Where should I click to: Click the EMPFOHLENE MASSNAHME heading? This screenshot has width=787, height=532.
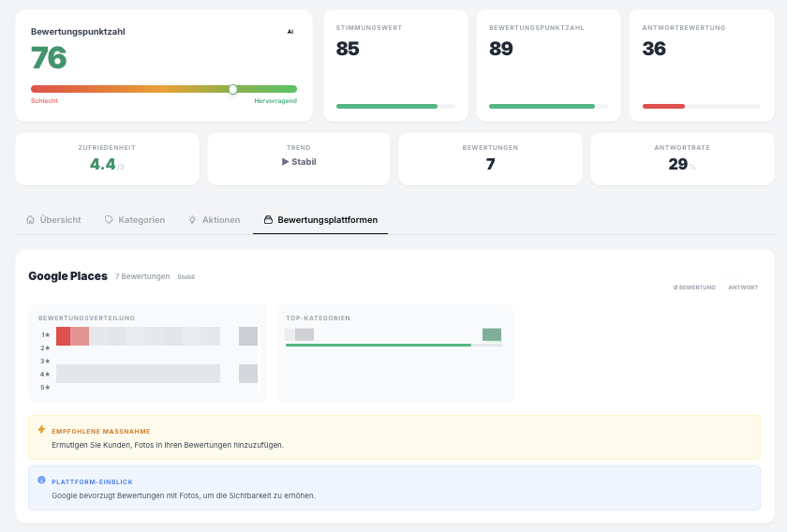pyautogui.click(x=101, y=432)
